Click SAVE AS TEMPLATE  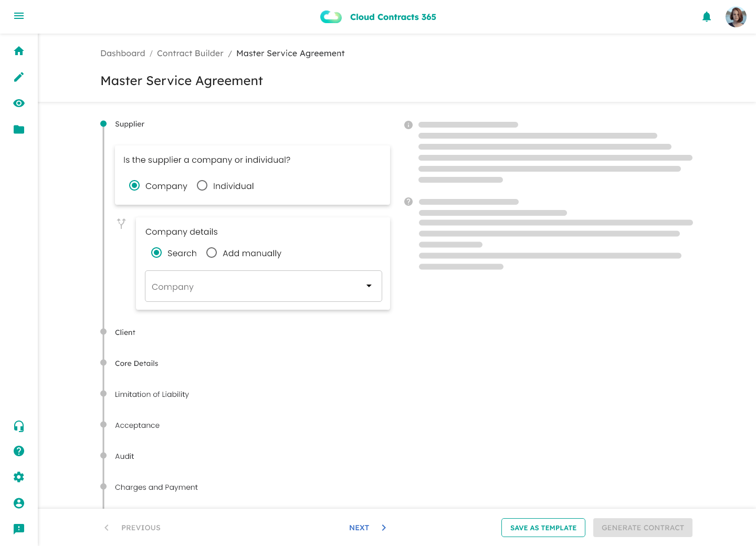pyautogui.click(x=543, y=528)
